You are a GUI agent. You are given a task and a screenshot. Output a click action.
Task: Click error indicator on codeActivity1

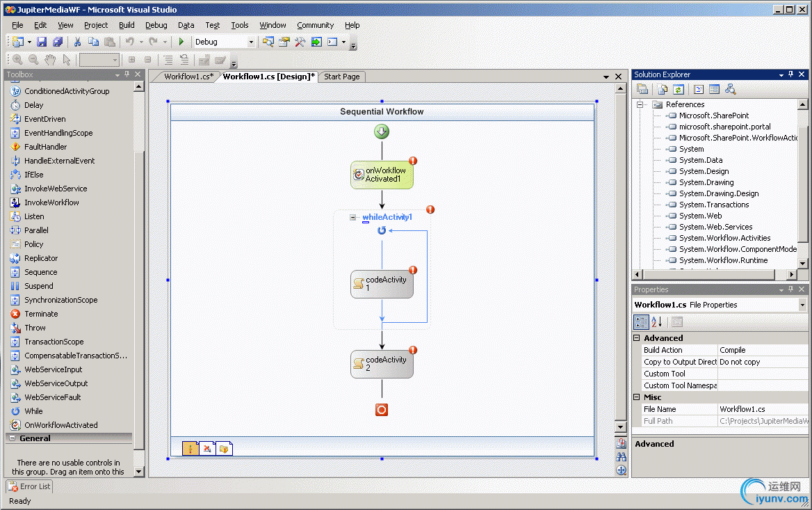(413, 270)
